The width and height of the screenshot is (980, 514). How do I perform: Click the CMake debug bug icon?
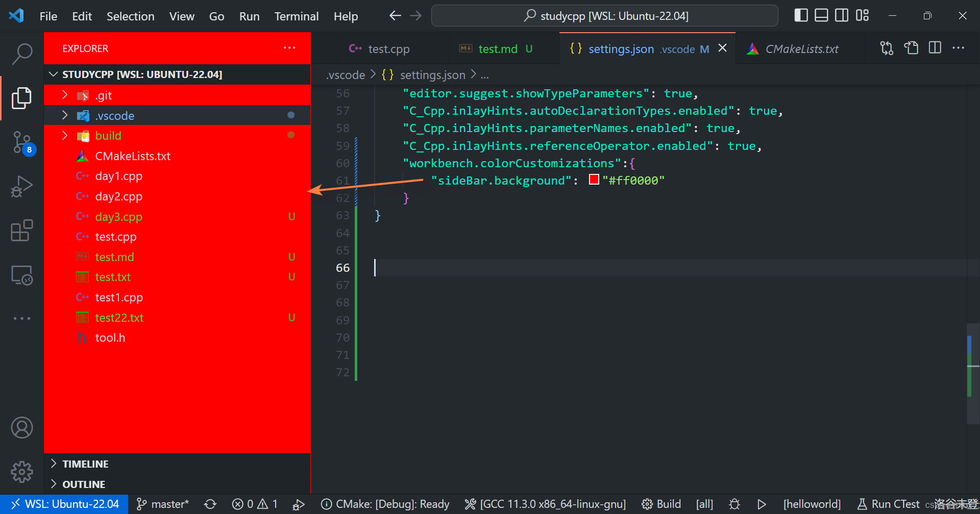point(734,504)
